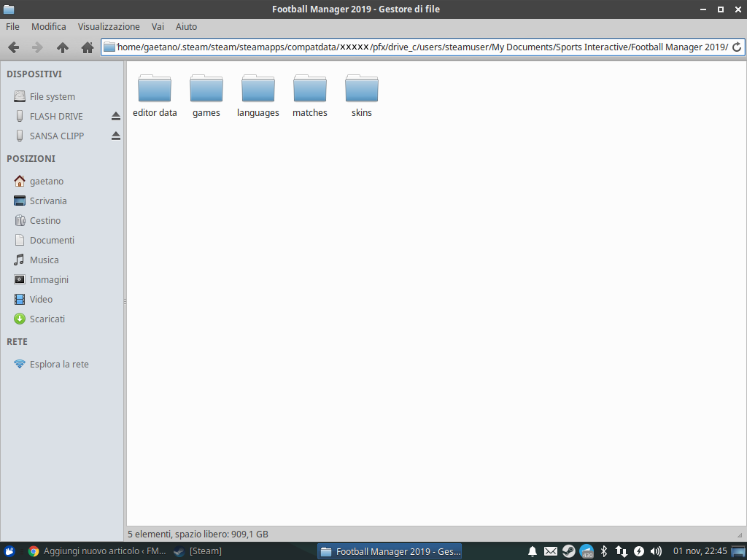Open FLASH DRIVE device in sidebar

56,116
